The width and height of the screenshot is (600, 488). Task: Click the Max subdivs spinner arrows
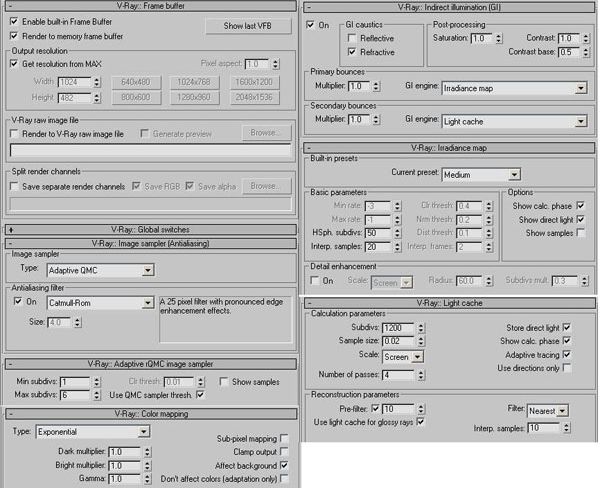click(x=97, y=395)
